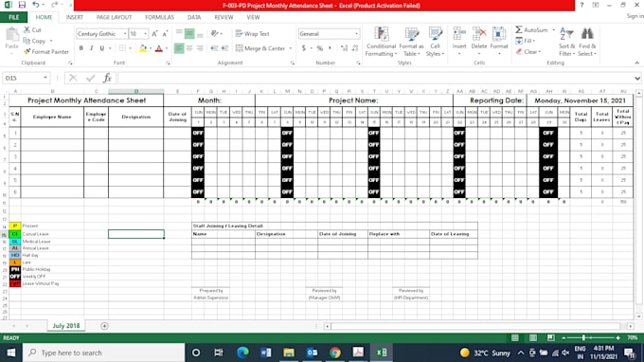Toggle Italic formatting
Image resolution: width=644 pixels, height=362 pixels.
pyautogui.click(x=91, y=48)
